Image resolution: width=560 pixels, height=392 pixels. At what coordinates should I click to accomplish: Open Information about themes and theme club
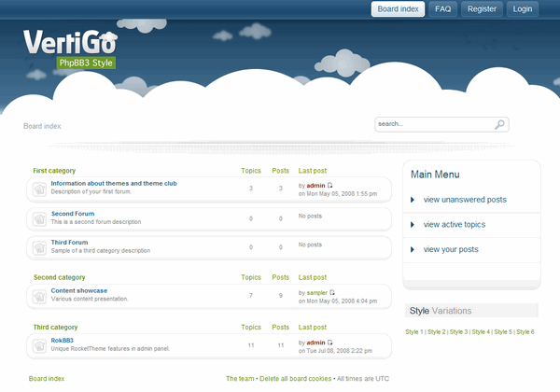pos(114,183)
